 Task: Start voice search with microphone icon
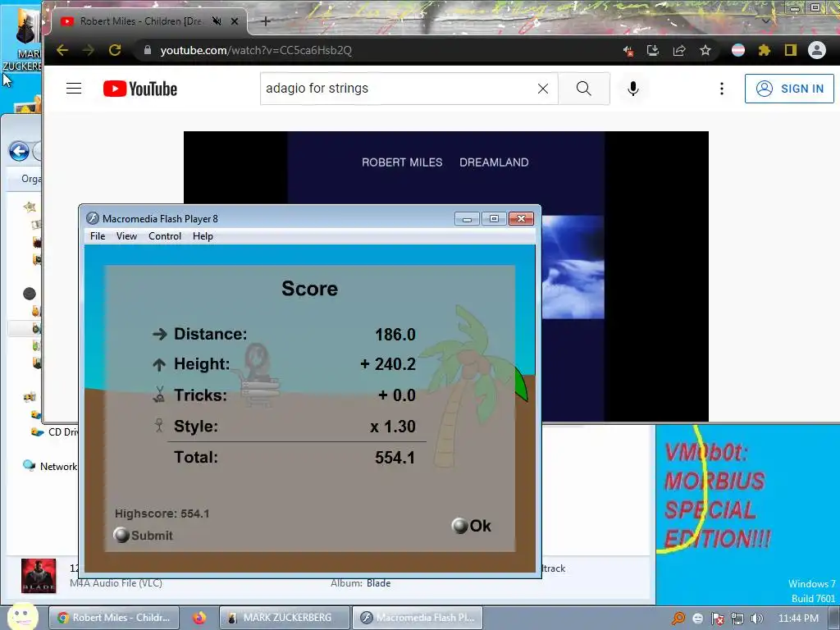click(x=633, y=89)
